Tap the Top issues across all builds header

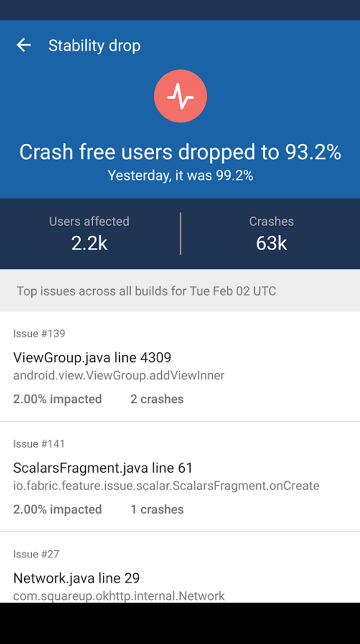[146, 291]
